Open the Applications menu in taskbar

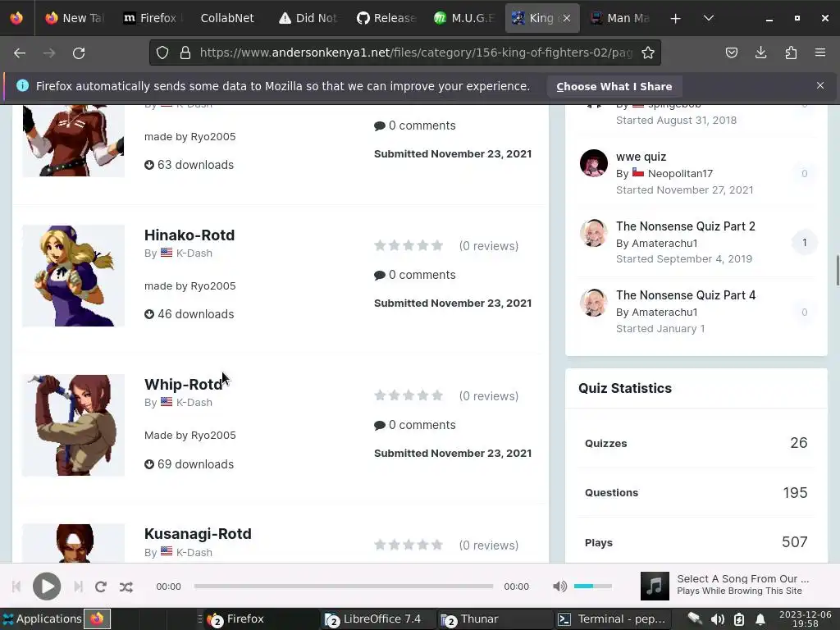[x=42, y=619]
